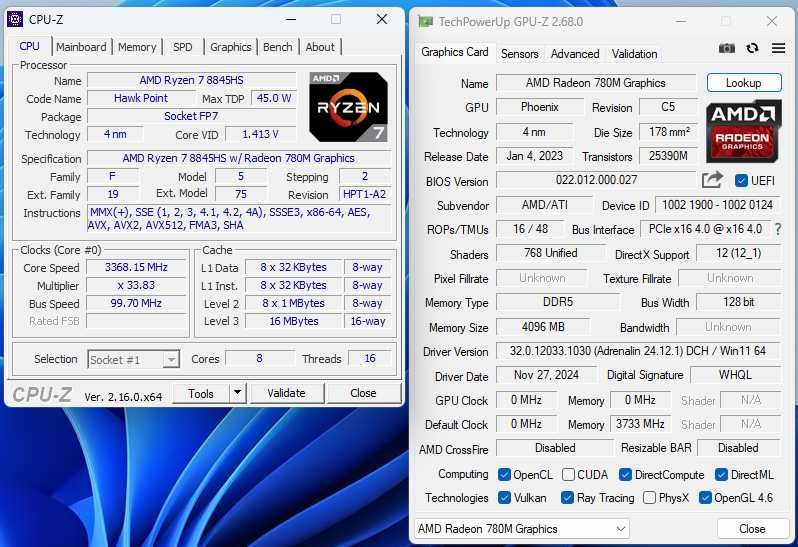
Task: Click the Close button in GPU-Z
Action: (x=752, y=529)
